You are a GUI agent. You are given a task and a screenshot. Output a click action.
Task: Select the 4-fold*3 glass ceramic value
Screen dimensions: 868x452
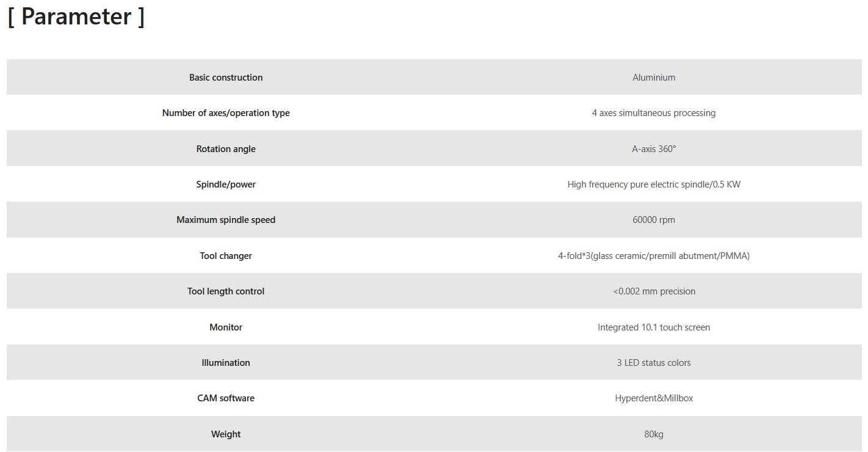(654, 256)
